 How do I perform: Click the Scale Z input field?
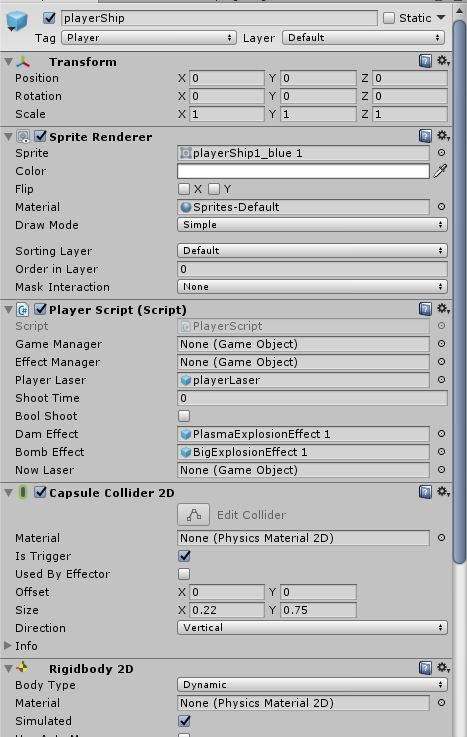[410, 114]
